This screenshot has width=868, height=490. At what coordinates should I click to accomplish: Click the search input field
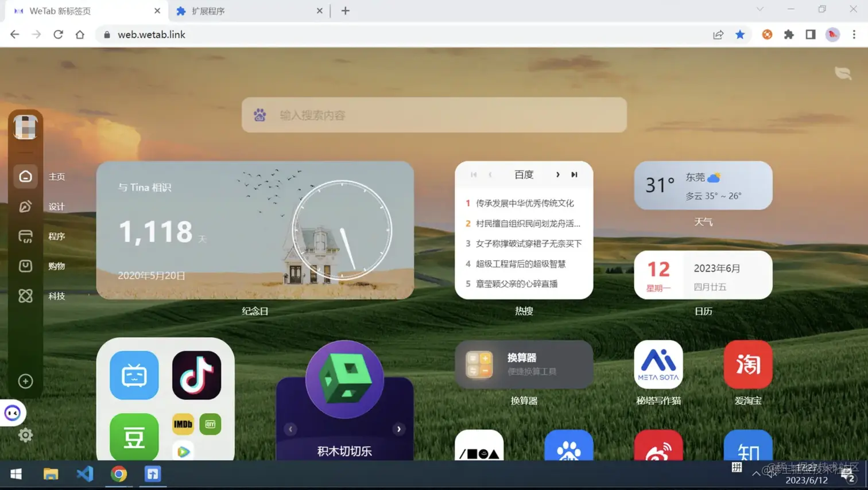(434, 115)
